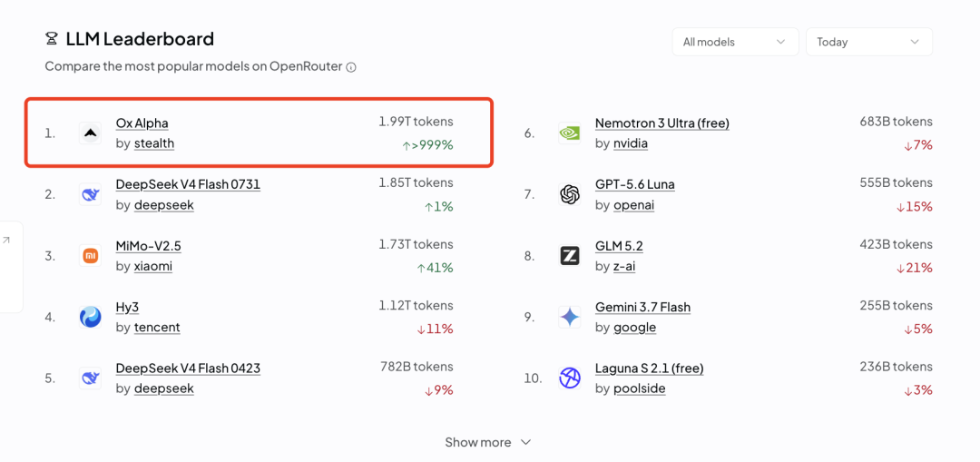Expand the list with Show more
Image resolution: width=980 pixels, height=462 pixels.
pos(488,443)
